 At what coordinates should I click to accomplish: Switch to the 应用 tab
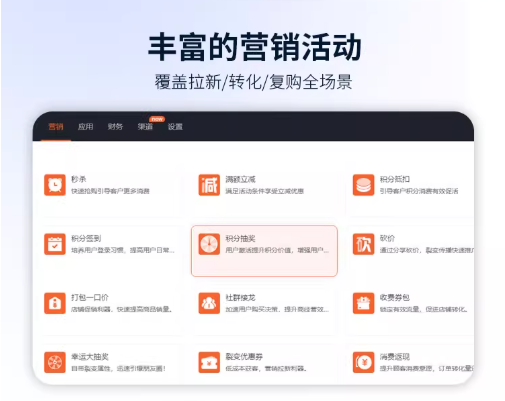coord(86,127)
